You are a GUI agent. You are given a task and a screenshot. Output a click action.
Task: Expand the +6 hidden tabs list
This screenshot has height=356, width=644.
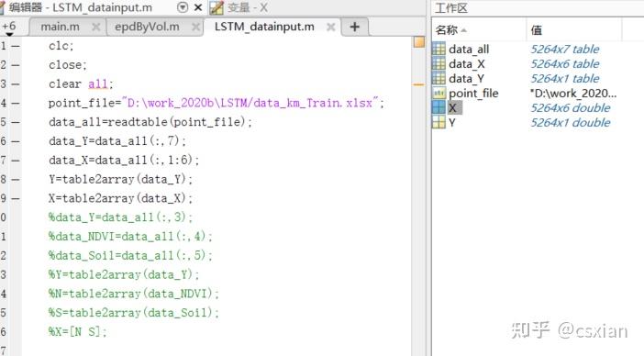[x=9, y=28]
